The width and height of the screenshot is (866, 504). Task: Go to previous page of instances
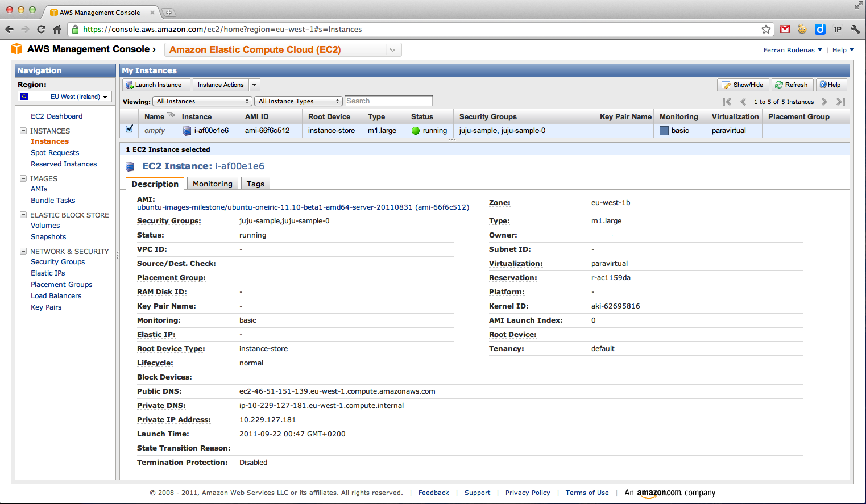click(x=743, y=102)
